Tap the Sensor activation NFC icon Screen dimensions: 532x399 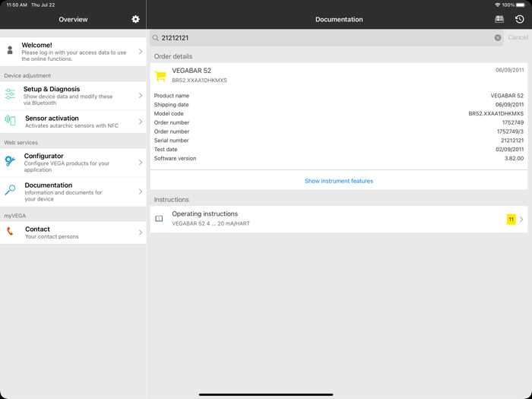(10, 120)
